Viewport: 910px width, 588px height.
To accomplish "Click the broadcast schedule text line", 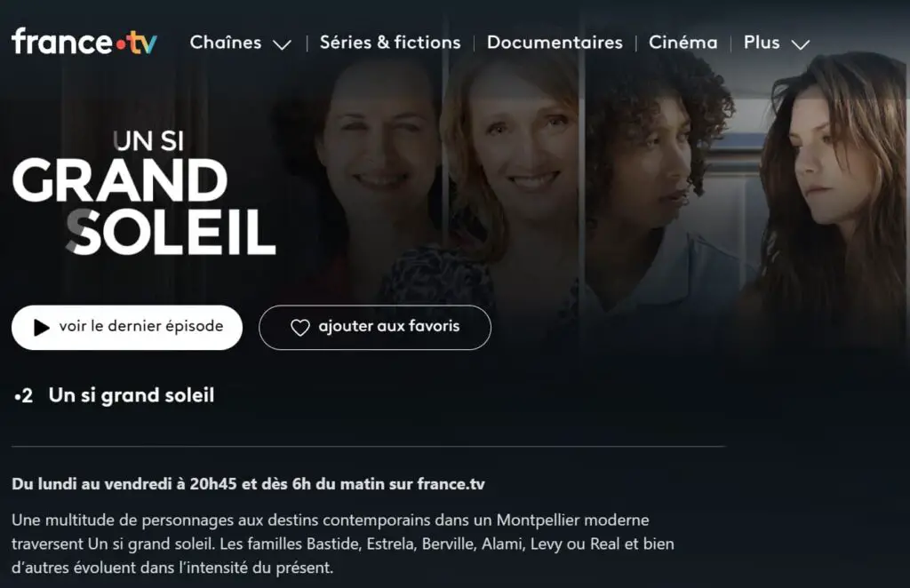I will pos(248,484).
